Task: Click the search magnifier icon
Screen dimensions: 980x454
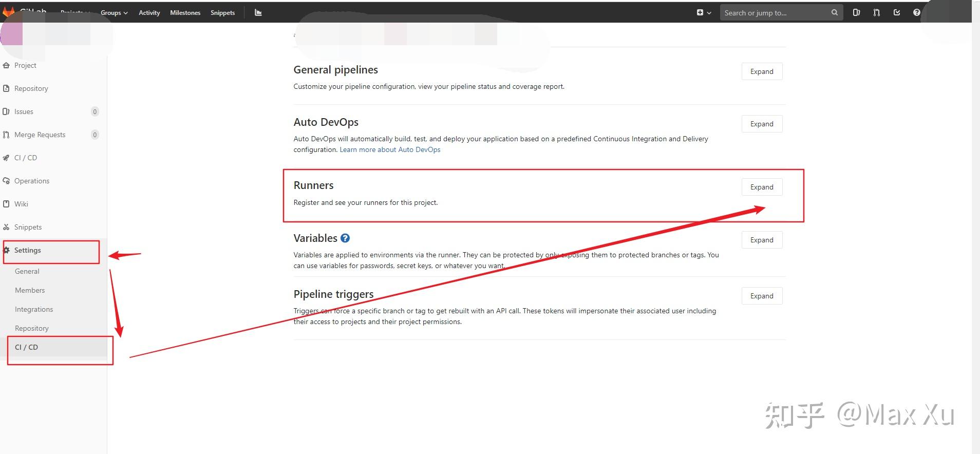Action: (835, 13)
